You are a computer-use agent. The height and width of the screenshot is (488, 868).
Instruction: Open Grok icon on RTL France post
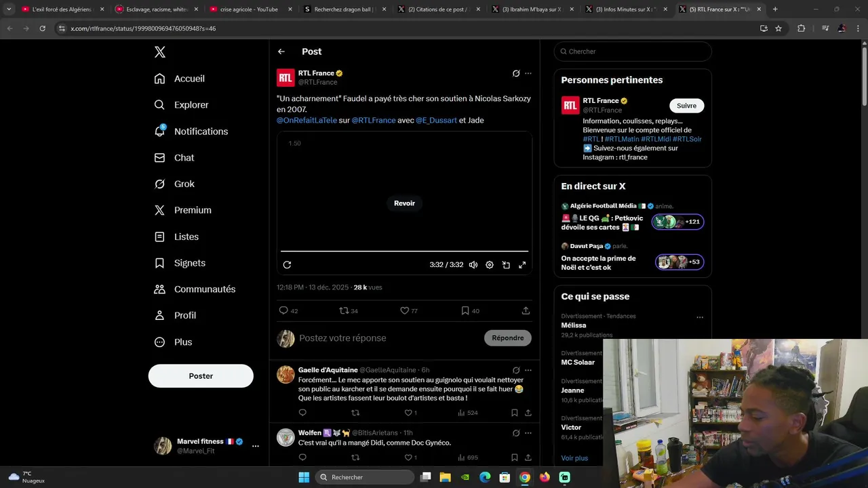pos(516,73)
